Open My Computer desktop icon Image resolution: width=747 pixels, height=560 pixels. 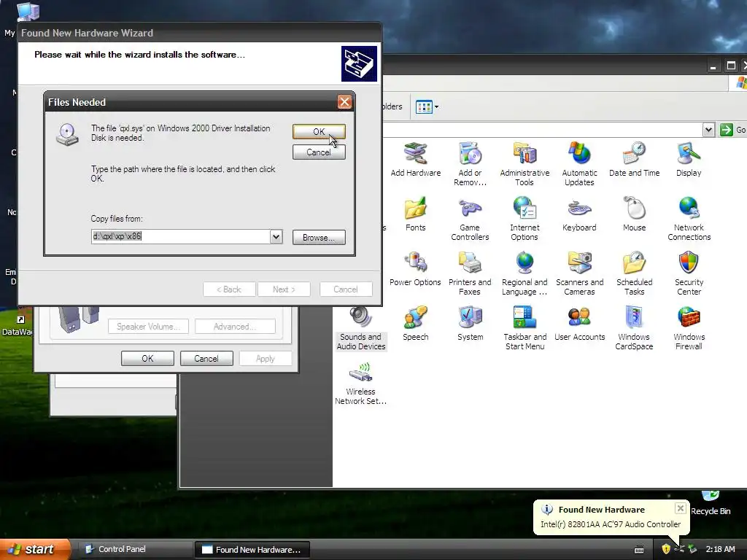point(27,12)
